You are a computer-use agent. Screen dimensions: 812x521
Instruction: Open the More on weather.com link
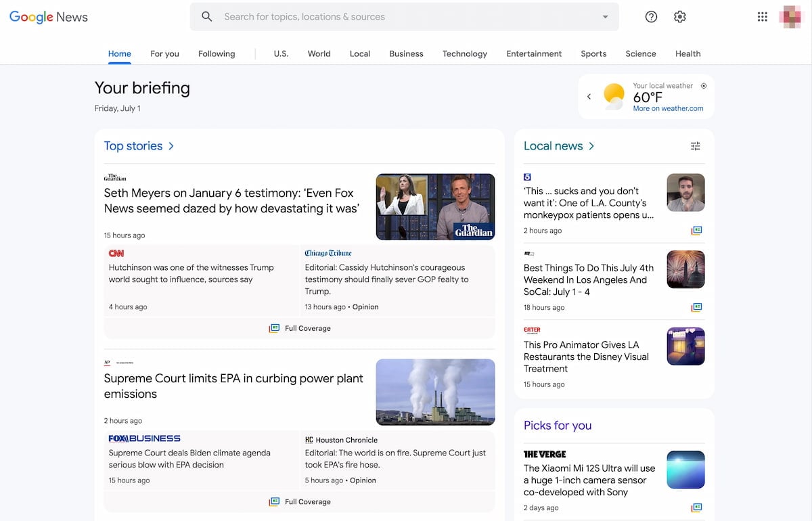click(x=669, y=108)
